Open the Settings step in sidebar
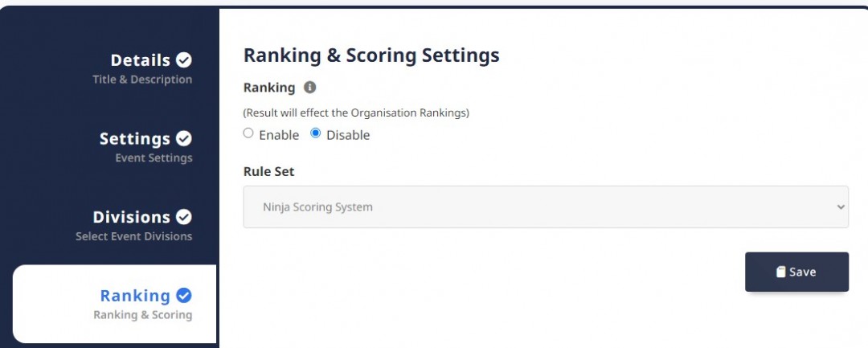 click(135, 139)
